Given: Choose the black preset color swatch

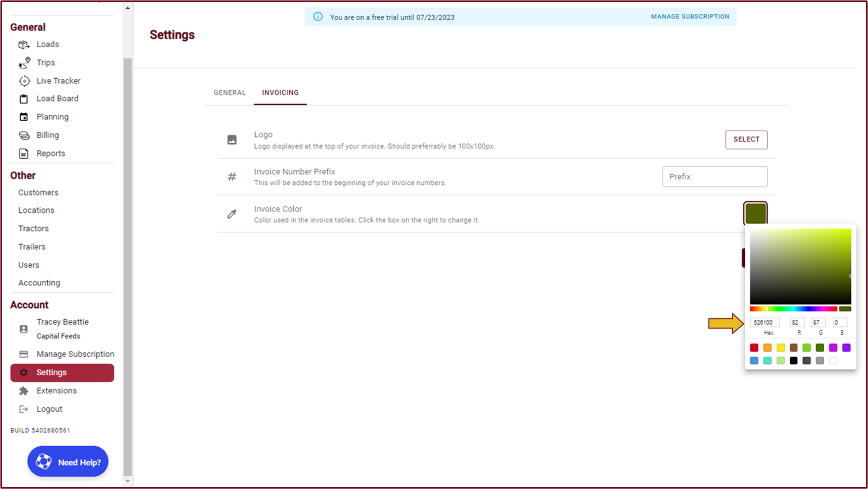Looking at the screenshot, I should point(793,361).
